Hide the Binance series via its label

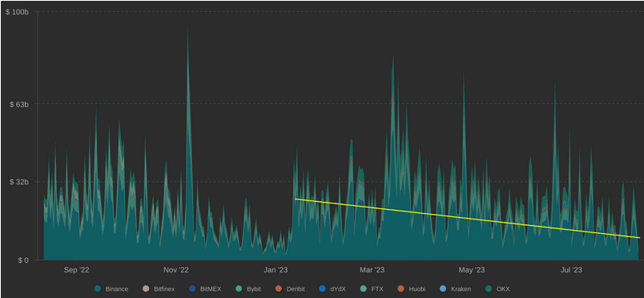117,289
